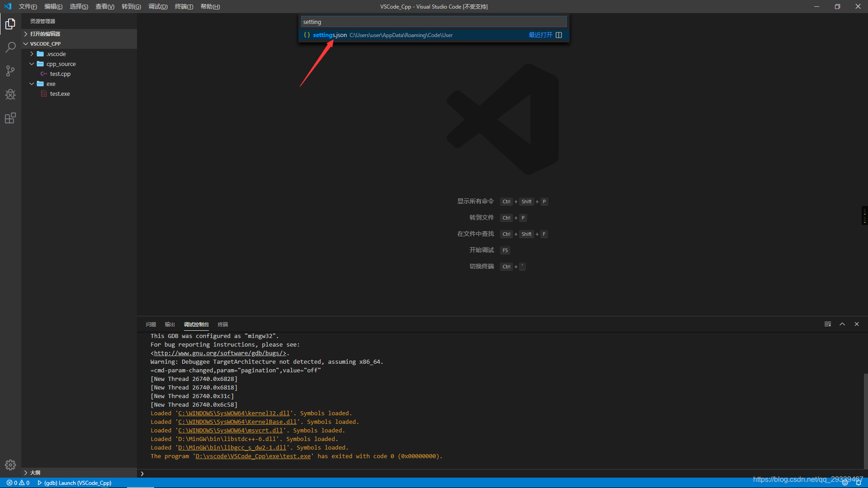868x488 pixels.
Task: Switch to the 输出 tab
Action: 170,324
